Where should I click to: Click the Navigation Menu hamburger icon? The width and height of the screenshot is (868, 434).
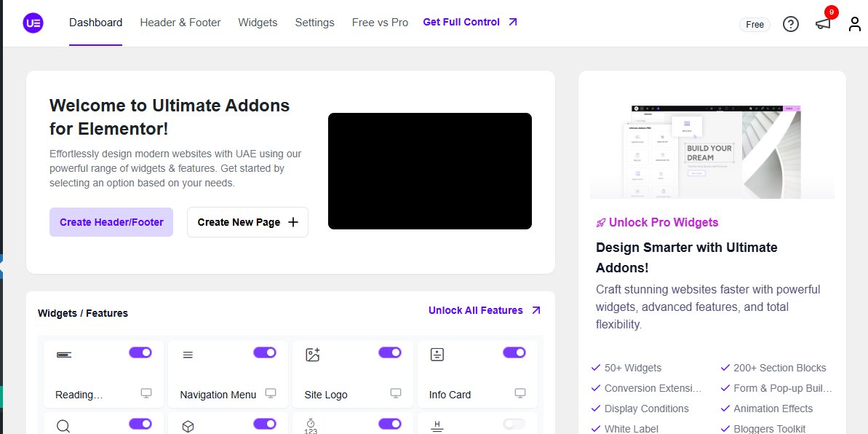tap(188, 355)
